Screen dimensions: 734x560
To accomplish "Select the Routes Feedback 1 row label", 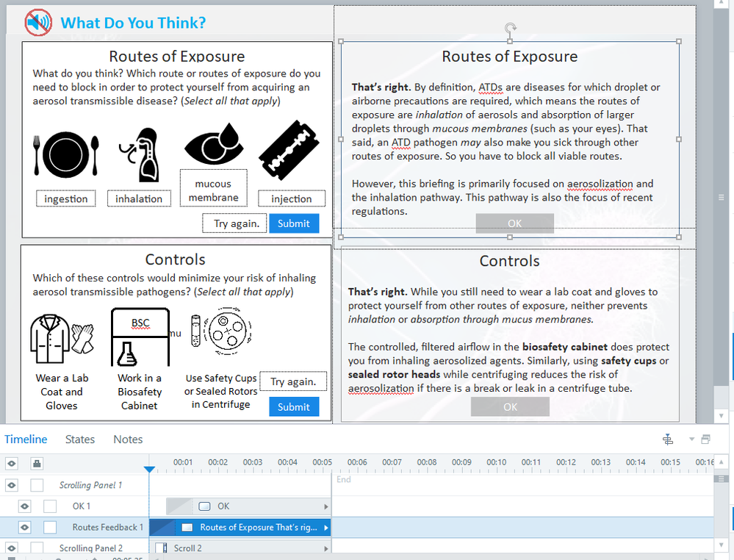I will [108, 527].
